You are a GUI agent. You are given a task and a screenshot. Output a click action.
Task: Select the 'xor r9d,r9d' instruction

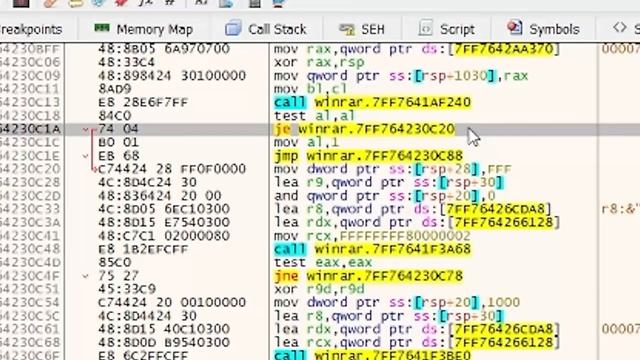319,289
